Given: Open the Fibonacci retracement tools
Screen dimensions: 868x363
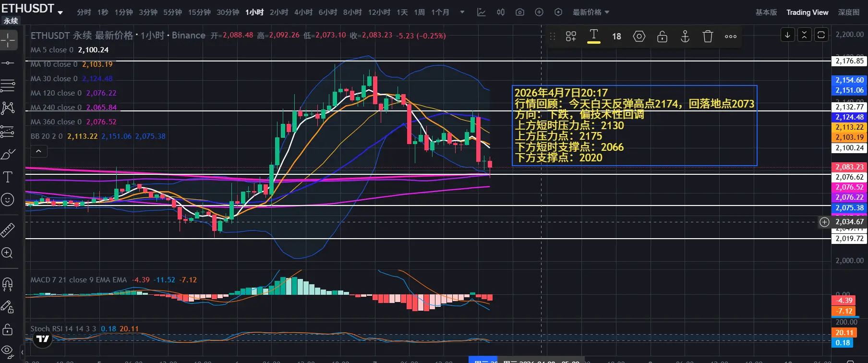Looking at the screenshot, I should [x=8, y=85].
